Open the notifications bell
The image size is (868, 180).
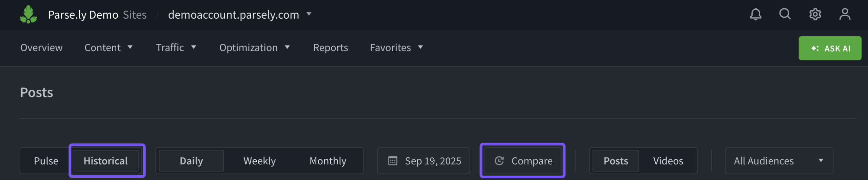[755, 15]
